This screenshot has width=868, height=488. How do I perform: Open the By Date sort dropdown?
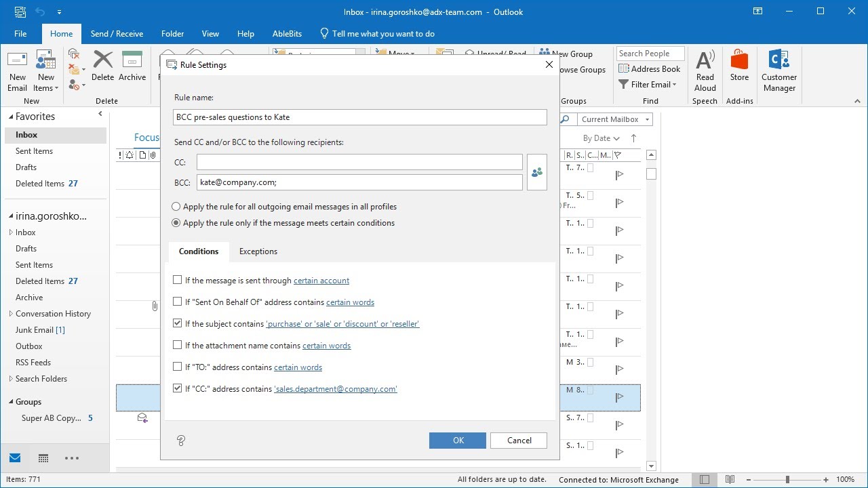point(601,138)
